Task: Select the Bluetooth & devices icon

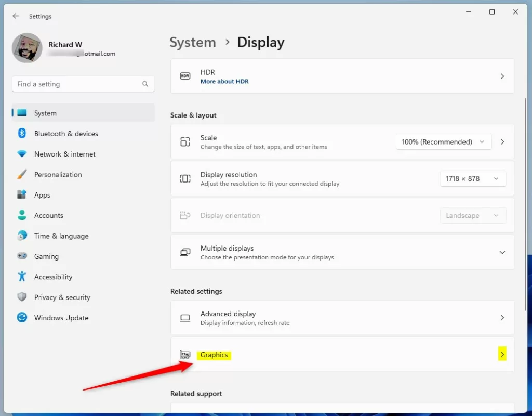Action: [21, 133]
